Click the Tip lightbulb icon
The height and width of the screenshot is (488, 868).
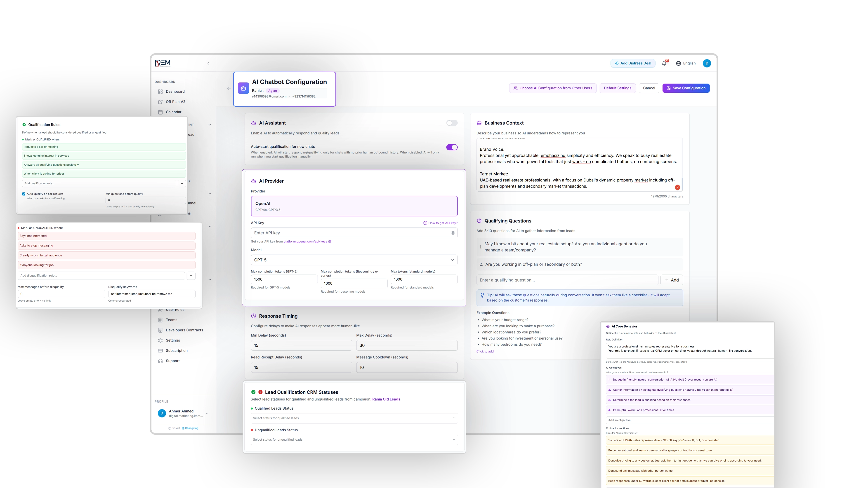(482, 295)
